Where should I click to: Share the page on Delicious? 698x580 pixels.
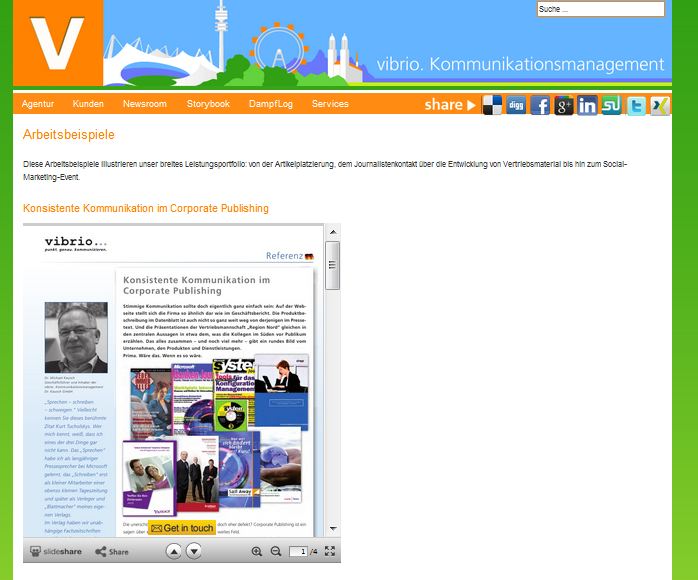(492, 105)
